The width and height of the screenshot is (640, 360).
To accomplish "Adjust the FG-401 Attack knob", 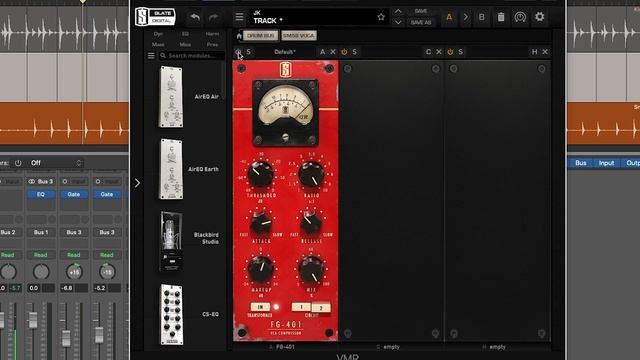I will (x=260, y=222).
